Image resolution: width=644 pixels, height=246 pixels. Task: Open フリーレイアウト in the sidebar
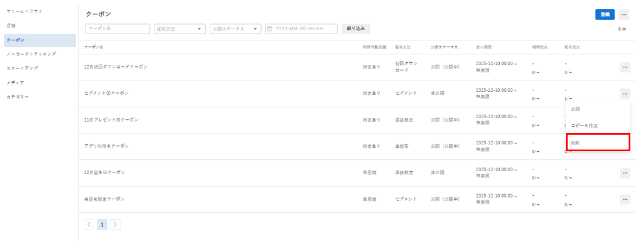click(x=25, y=11)
